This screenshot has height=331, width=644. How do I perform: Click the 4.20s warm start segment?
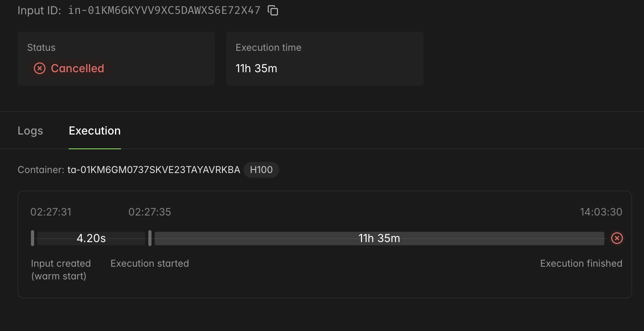(91, 238)
